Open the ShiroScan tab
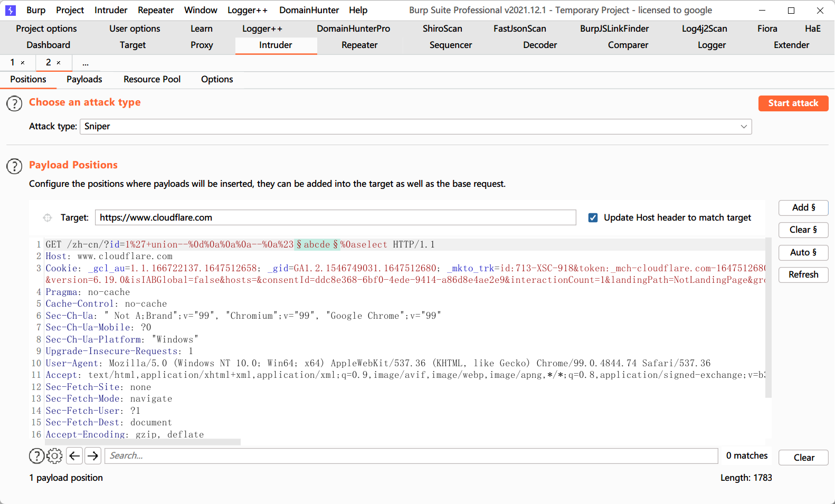The height and width of the screenshot is (504, 835). click(442, 28)
